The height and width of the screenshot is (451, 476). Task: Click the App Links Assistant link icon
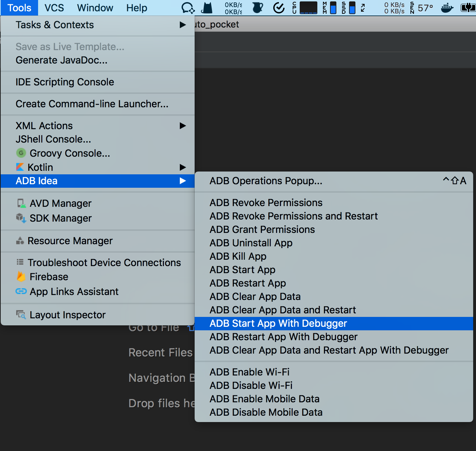point(21,291)
